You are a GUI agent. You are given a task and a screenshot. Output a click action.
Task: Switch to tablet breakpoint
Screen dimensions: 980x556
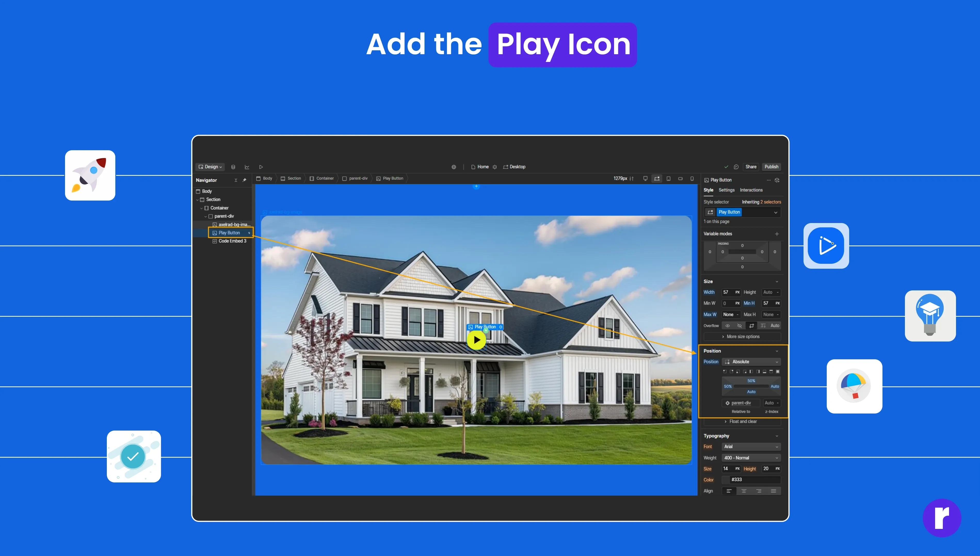[669, 178]
